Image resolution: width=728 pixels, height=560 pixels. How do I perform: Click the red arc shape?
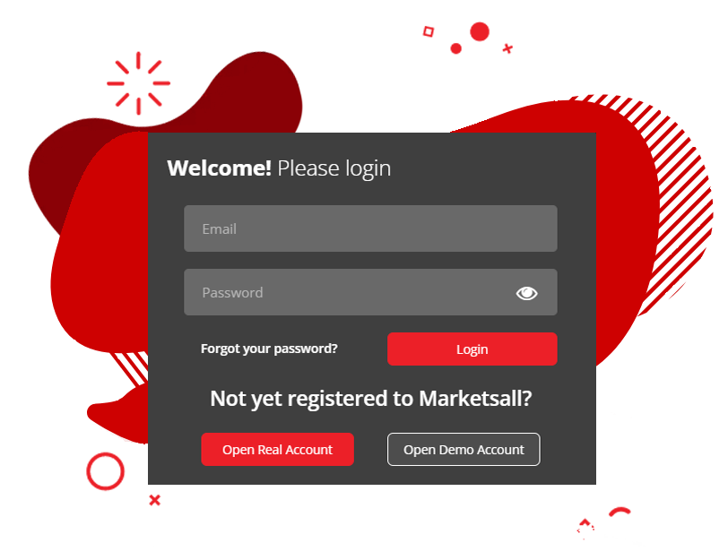tap(620, 512)
